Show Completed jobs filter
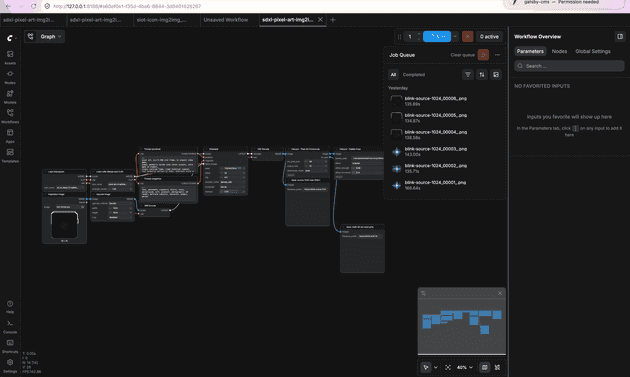 coord(413,74)
